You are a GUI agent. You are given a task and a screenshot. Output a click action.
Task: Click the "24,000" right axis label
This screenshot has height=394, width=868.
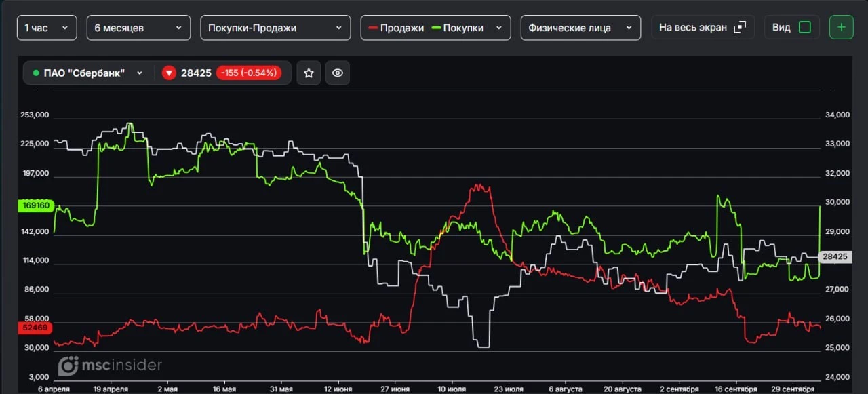(837, 377)
